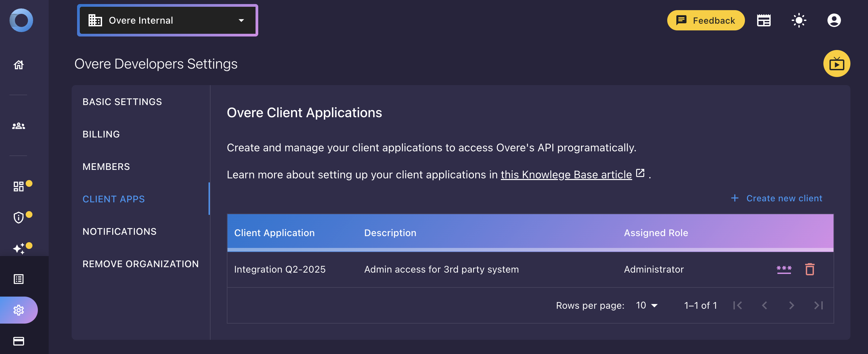Open the calendar table icon in header
Viewport: 868px width, 354px height.
(x=764, y=20)
